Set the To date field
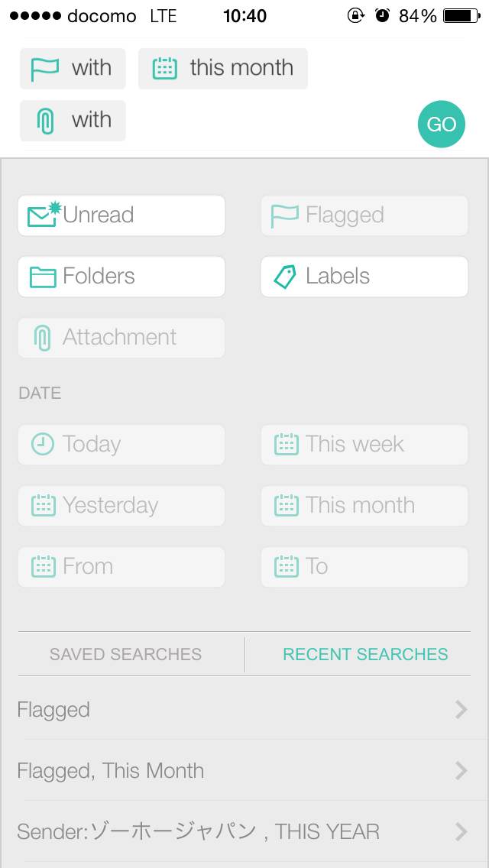Viewport: 489px width, 868px height. [x=364, y=567]
